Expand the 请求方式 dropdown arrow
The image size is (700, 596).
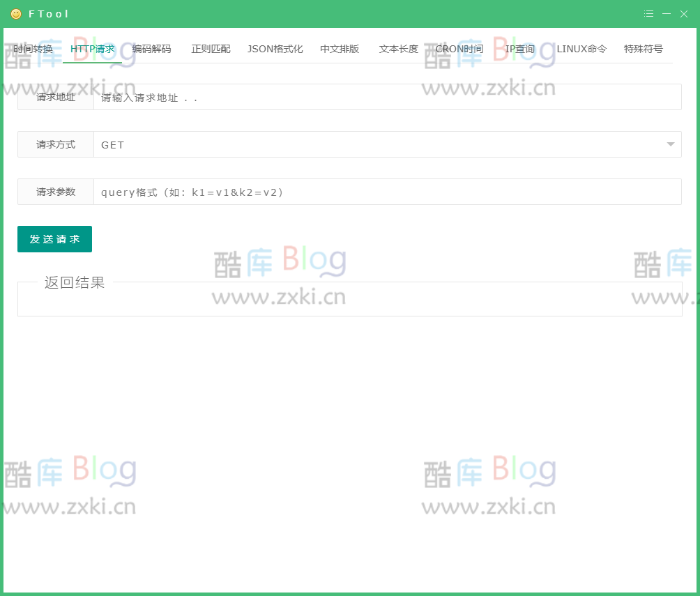click(x=670, y=144)
